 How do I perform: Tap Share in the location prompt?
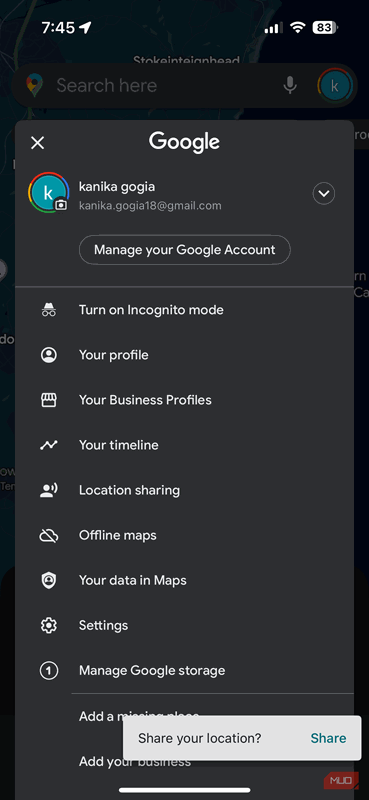tap(328, 738)
